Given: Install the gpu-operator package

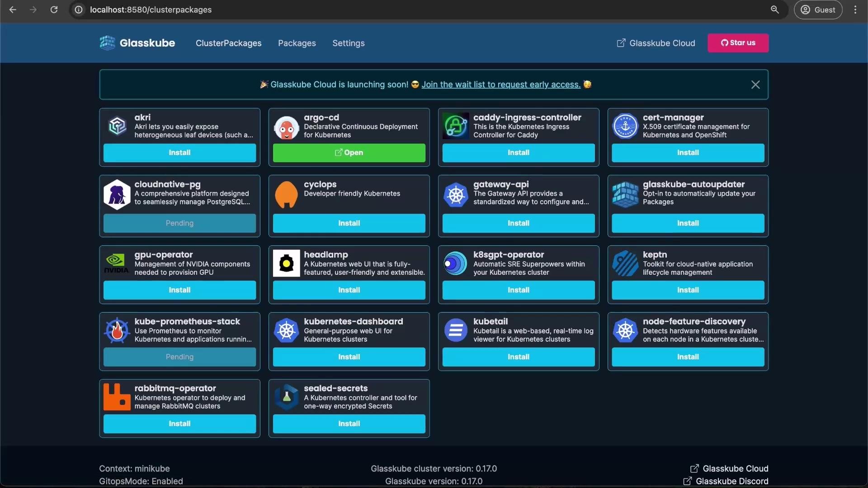Looking at the screenshot, I should coord(179,290).
